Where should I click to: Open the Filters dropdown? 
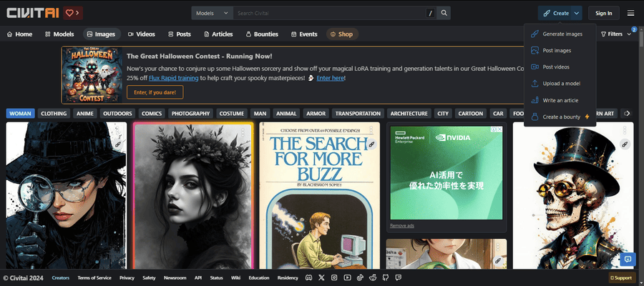[615, 34]
